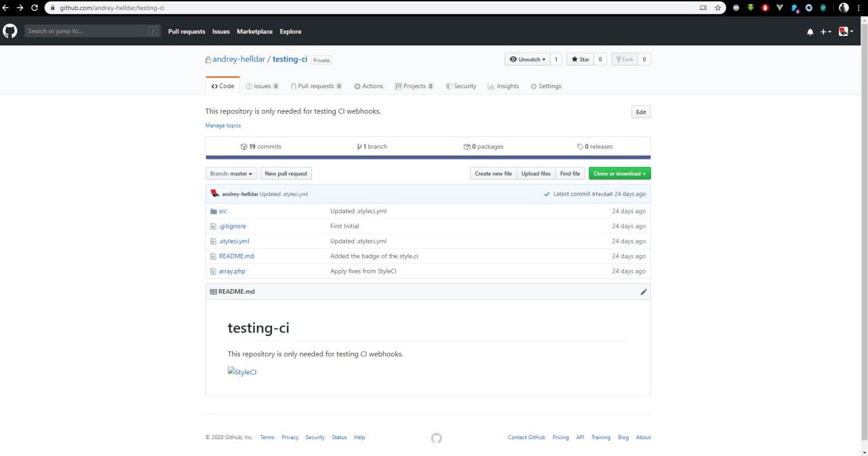Open the array.php file

click(x=232, y=271)
